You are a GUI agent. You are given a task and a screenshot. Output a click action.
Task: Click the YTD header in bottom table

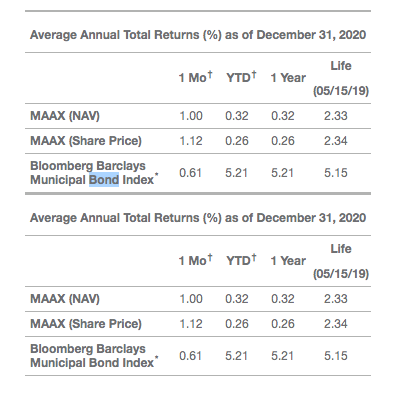pos(241,260)
